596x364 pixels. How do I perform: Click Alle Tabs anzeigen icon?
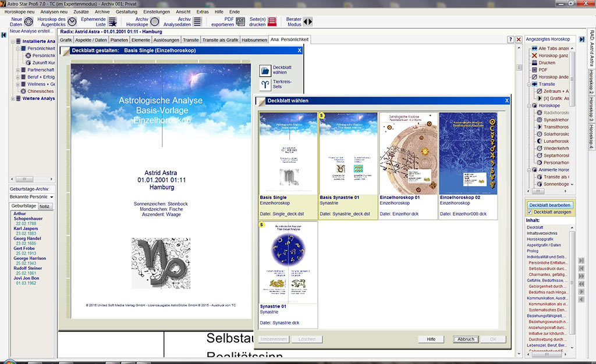pyautogui.click(x=534, y=48)
